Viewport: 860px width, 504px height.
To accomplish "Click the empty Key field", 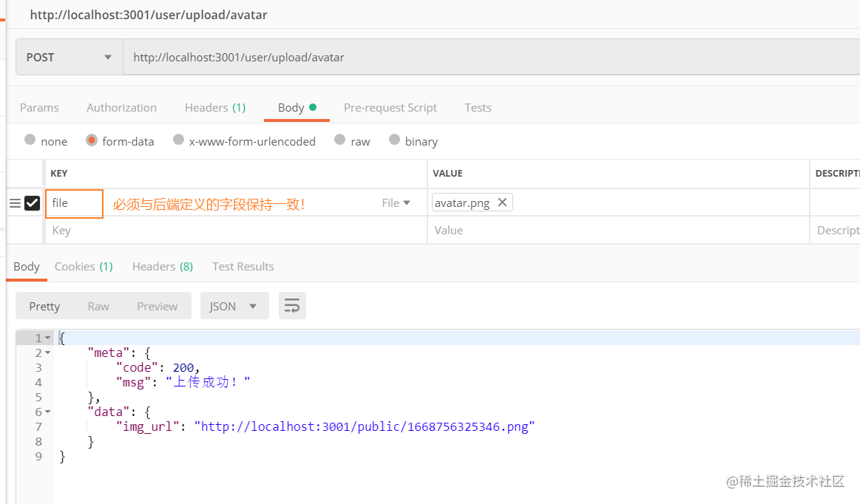I will click(x=236, y=231).
